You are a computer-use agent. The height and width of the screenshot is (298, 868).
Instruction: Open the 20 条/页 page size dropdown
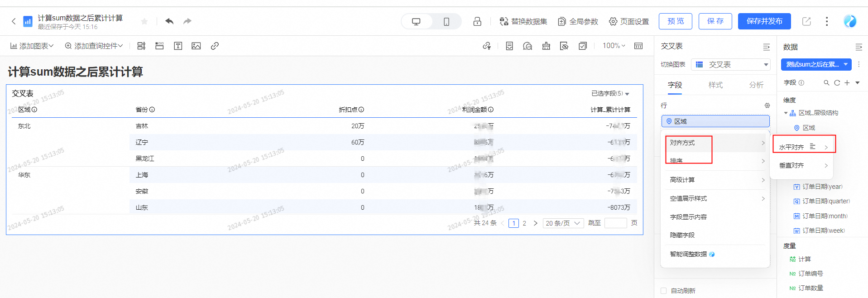coord(563,223)
